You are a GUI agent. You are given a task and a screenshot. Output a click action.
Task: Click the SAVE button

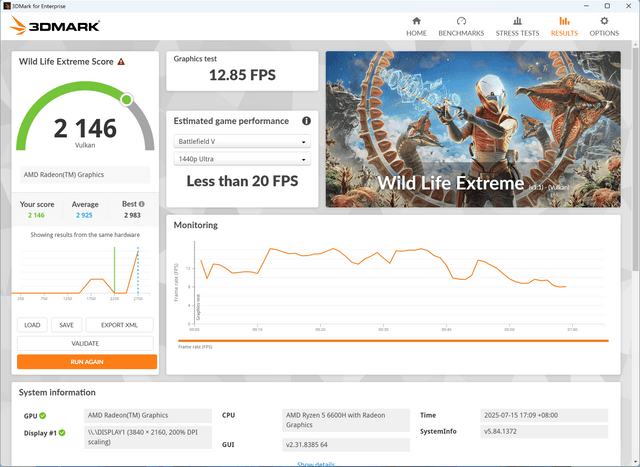point(67,325)
